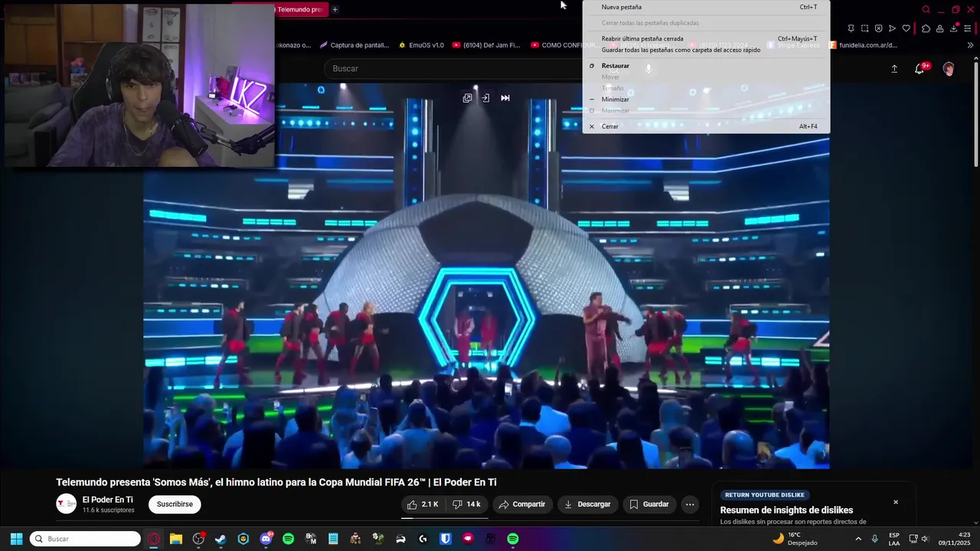Click the page vertical scrollbar

click(x=976, y=115)
